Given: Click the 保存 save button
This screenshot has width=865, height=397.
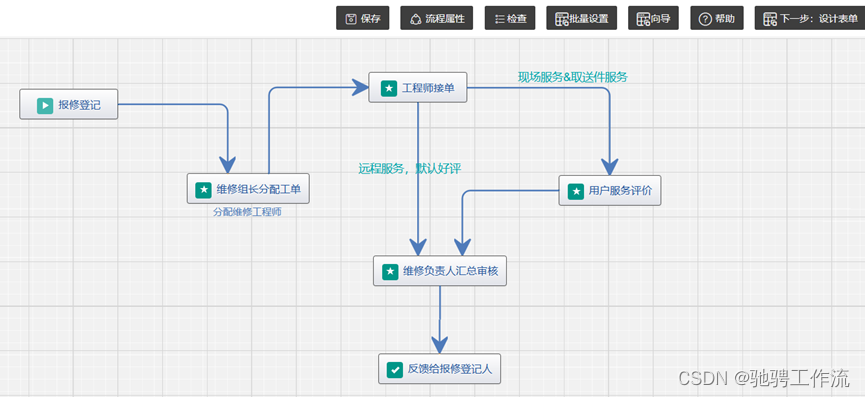Looking at the screenshot, I should pyautogui.click(x=362, y=18).
